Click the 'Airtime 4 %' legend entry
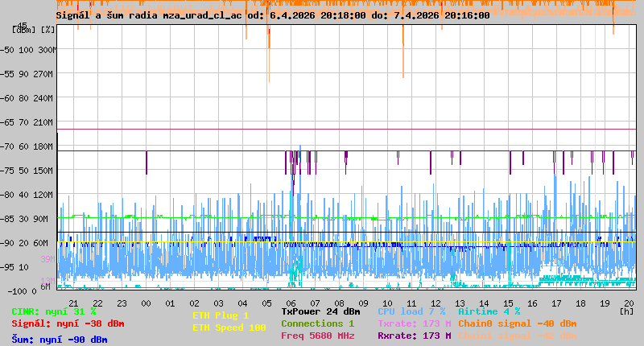Image resolution: width=644 pixels, height=346 pixels. 489,312
